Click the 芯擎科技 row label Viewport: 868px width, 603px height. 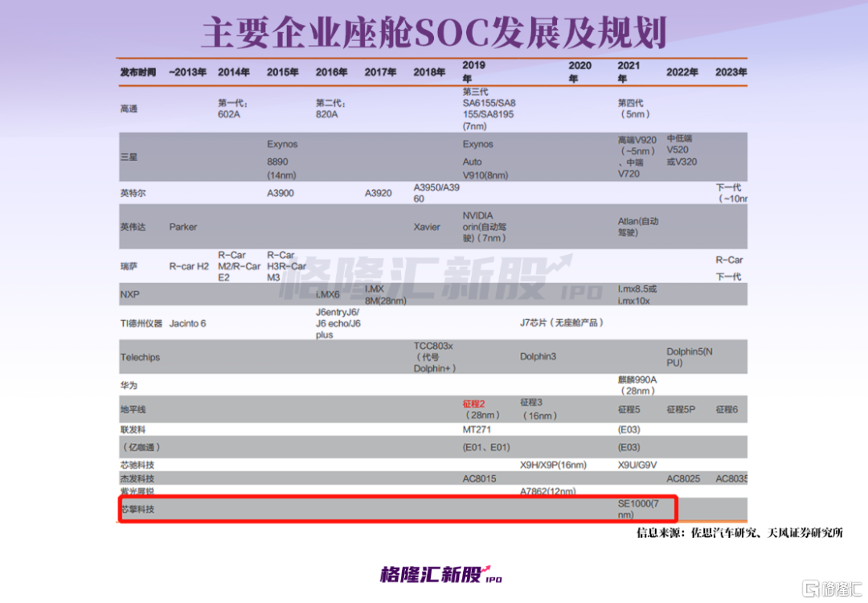coord(138,510)
